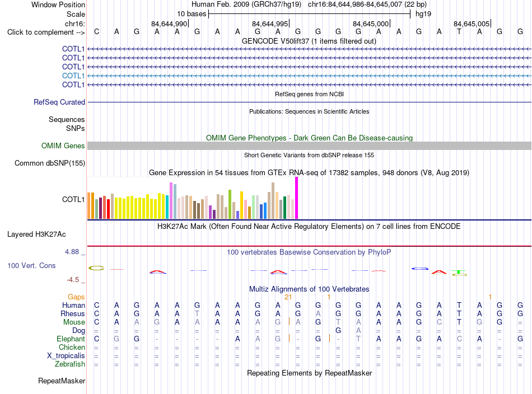Select the Window Position label
Screen dimensions: 532x394
(58, 4)
